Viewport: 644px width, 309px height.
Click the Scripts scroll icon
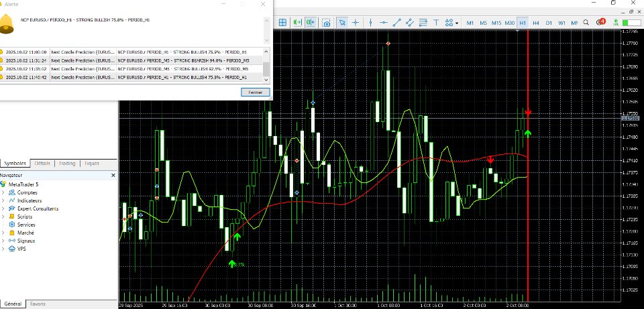(x=11, y=217)
